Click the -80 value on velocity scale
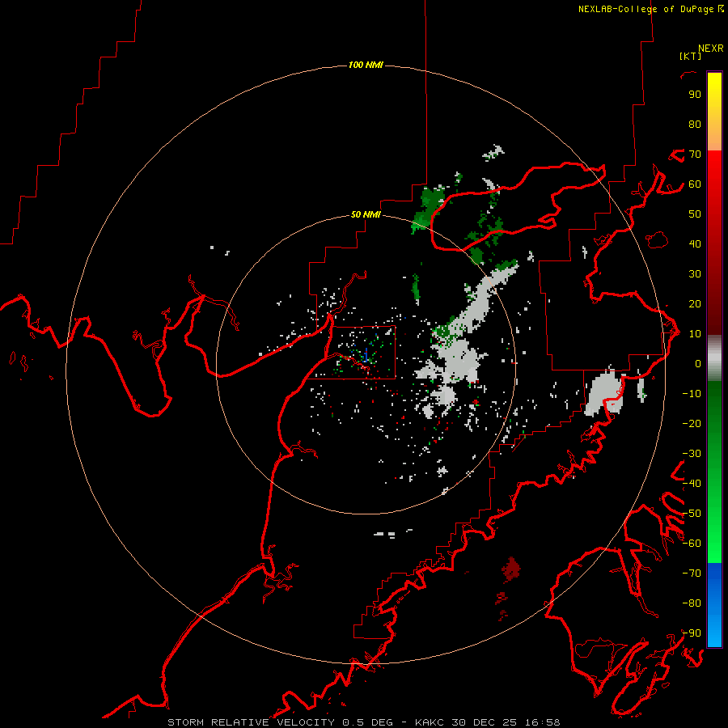 pos(692,603)
